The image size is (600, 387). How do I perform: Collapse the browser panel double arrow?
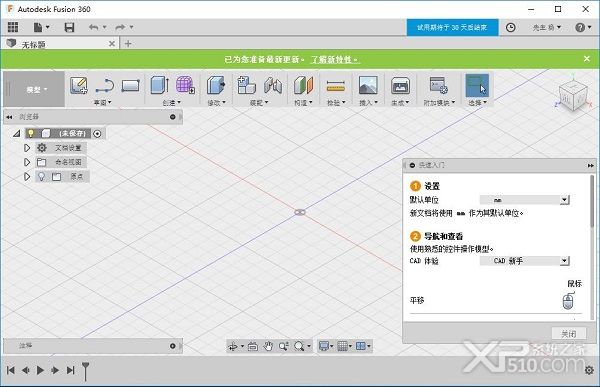9,117
